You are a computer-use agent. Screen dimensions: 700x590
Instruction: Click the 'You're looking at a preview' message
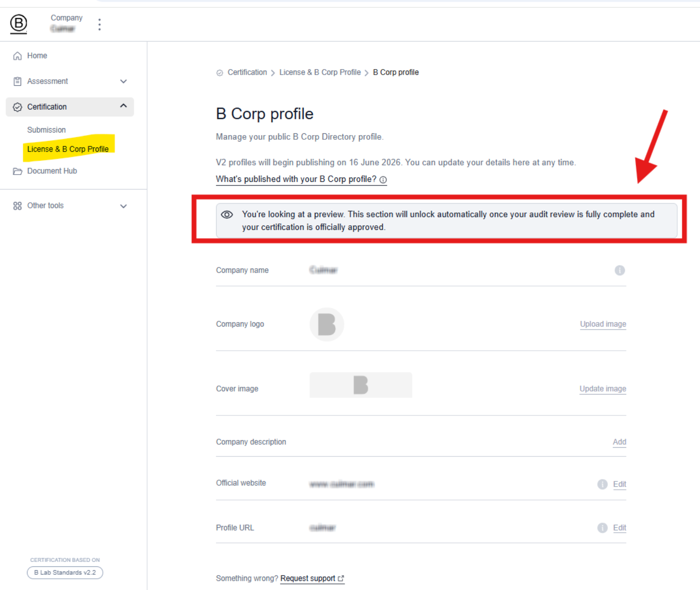click(448, 221)
